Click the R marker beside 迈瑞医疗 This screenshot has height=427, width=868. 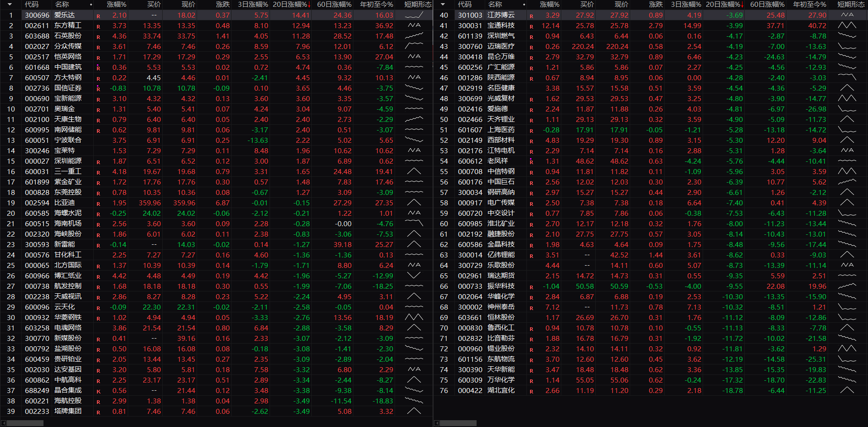pos(531,48)
